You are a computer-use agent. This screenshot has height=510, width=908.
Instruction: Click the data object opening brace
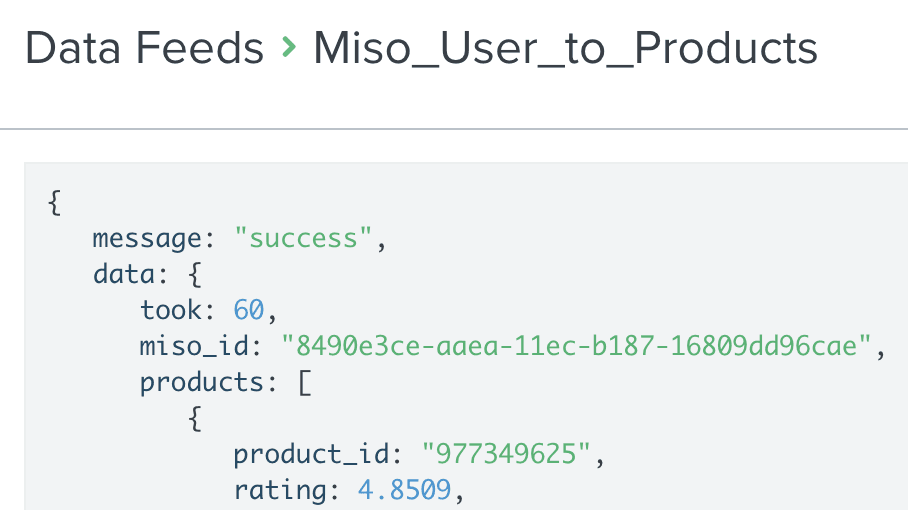click(x=195, y=274)
